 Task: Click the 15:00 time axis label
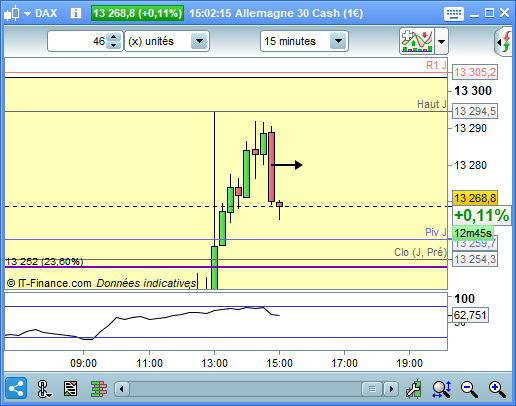point(279,363)
